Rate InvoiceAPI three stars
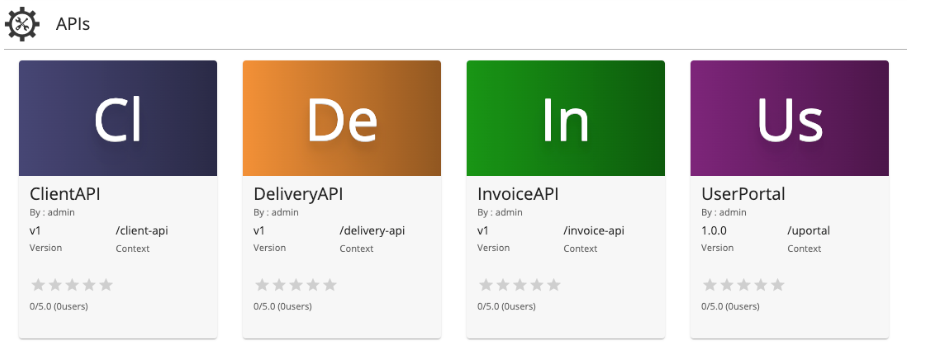The height and width of the screenshot is (362, 930). (x=520, y=285)
